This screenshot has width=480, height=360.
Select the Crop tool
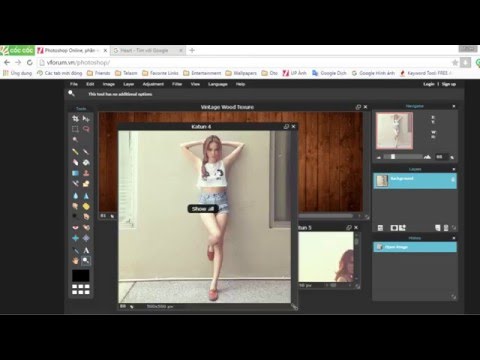75,119
